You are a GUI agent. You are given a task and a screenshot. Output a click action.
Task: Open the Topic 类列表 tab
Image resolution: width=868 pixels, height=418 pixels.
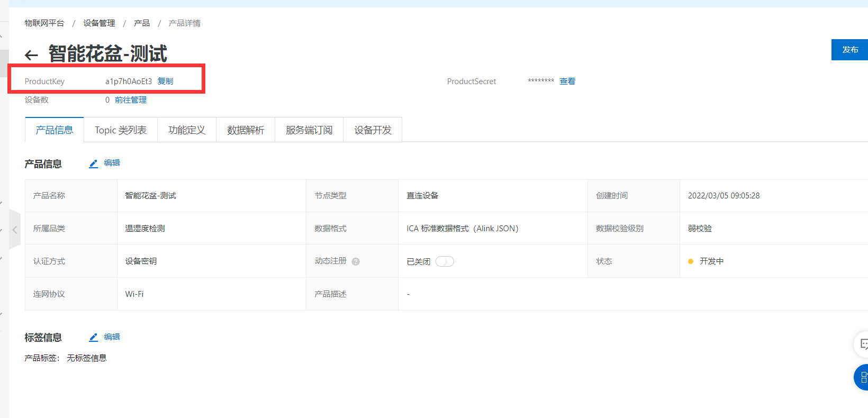tap(121, 130)
